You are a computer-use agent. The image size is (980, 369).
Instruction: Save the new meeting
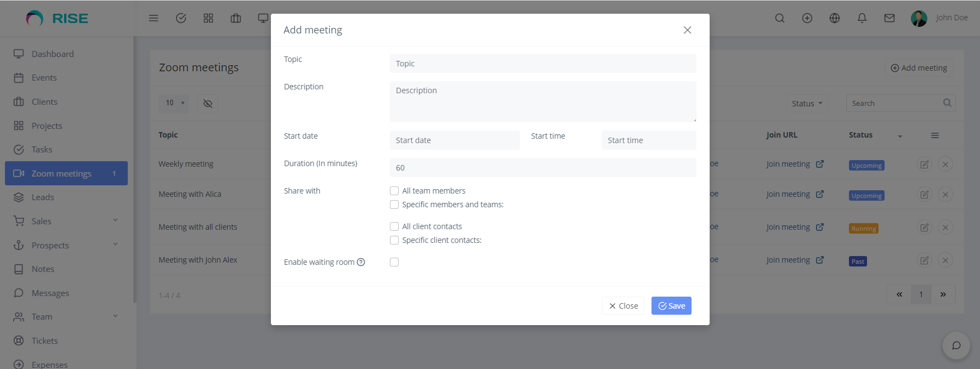click(x=671, y=306)
